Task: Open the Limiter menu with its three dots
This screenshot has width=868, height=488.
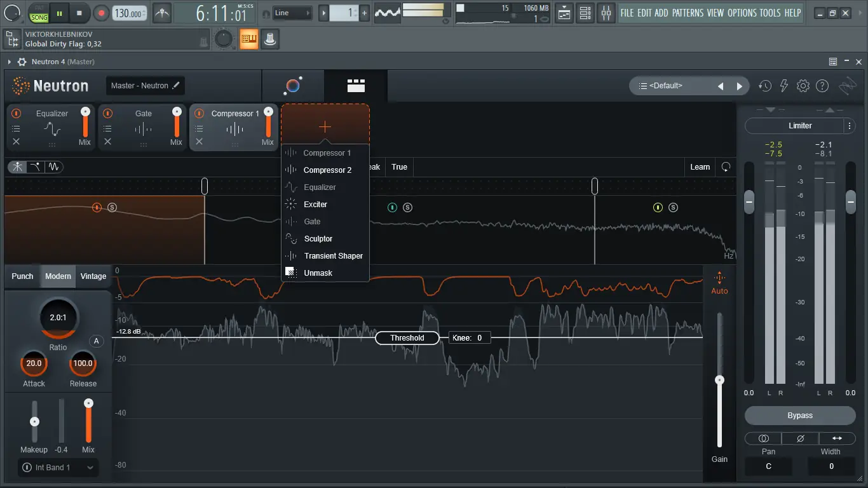Action: [851, 125]
